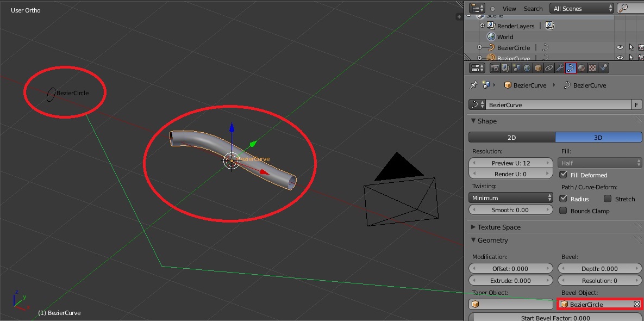Screen dimensions: 644x321
Task: Click the World globe icon in outliner
Action: tap(491, 36)
